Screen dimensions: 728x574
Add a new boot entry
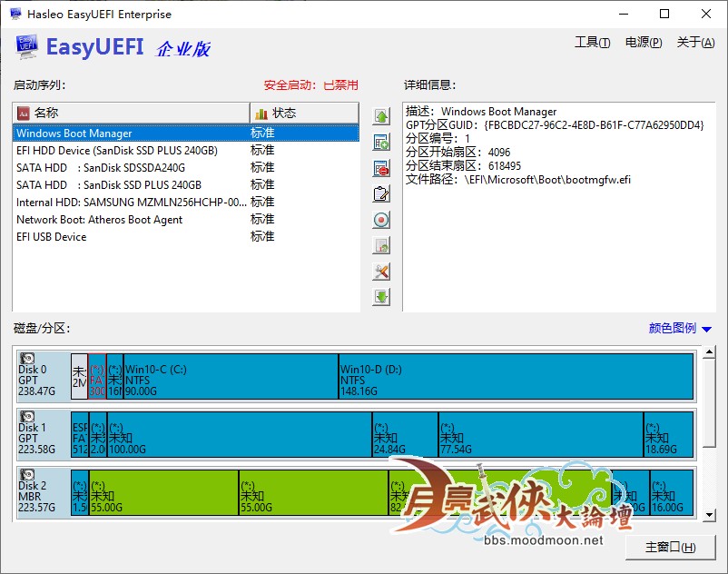pyautogui.click(x=381, y=142)
